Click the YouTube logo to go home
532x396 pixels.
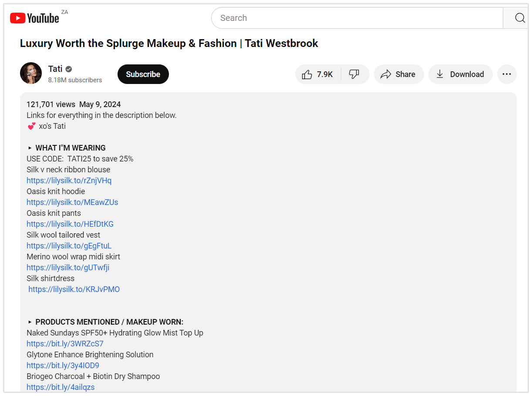(34, 18)
